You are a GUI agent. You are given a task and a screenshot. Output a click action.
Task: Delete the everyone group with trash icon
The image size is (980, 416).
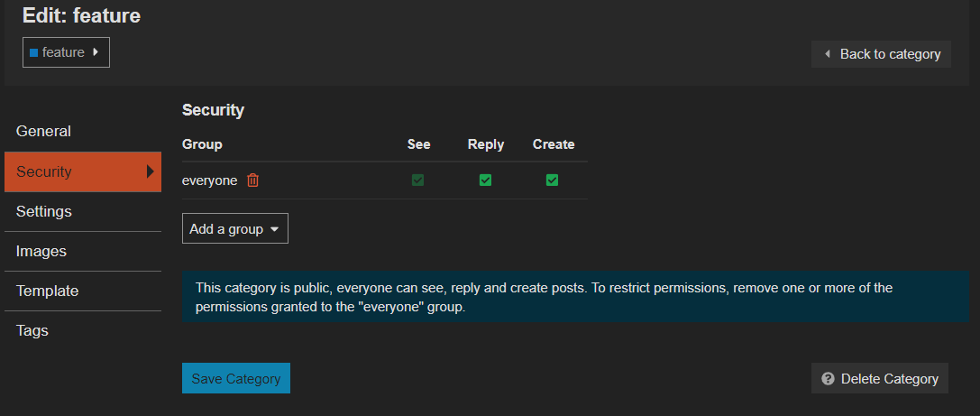click(x=252, y=180)
